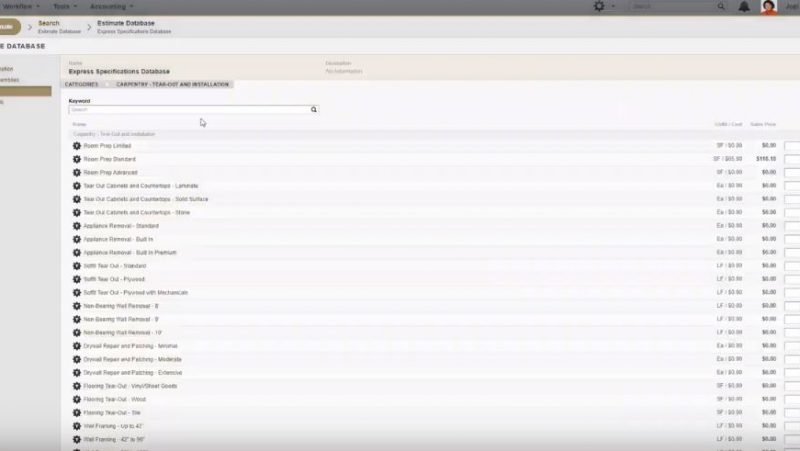Click gear icon for Room Prep Standard
Screen dimensions: 800x451
[77, 159]
